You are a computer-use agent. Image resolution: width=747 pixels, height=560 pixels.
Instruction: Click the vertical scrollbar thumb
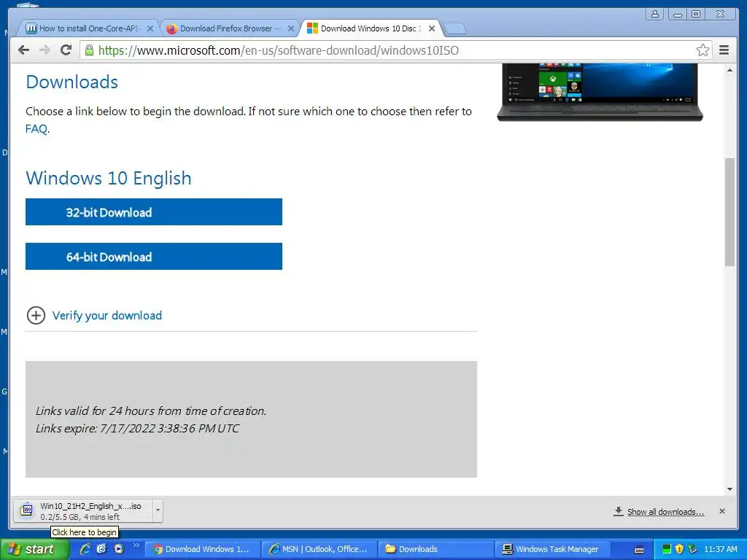tap(729, 212)
